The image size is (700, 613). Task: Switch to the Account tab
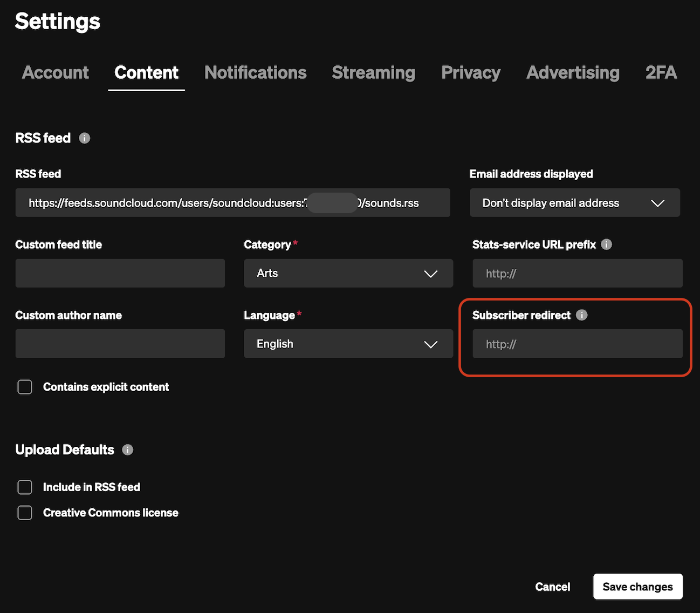pos(56,73)
